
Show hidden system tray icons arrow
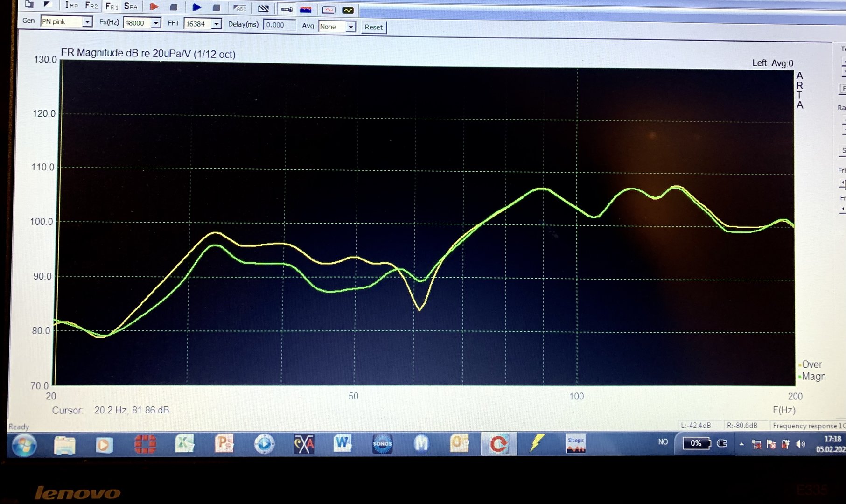tap(741, 444)
